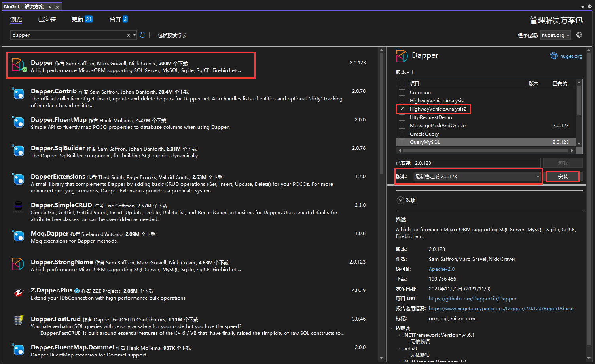The image size is (595, 364).
Task: Click the Z.Dapper.Plus package icon
Action: (18, 293)
